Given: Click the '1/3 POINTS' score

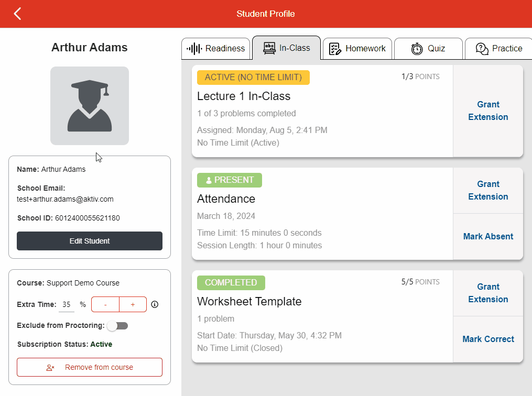Looking at the screenshot, I should [x=420, y=76].
